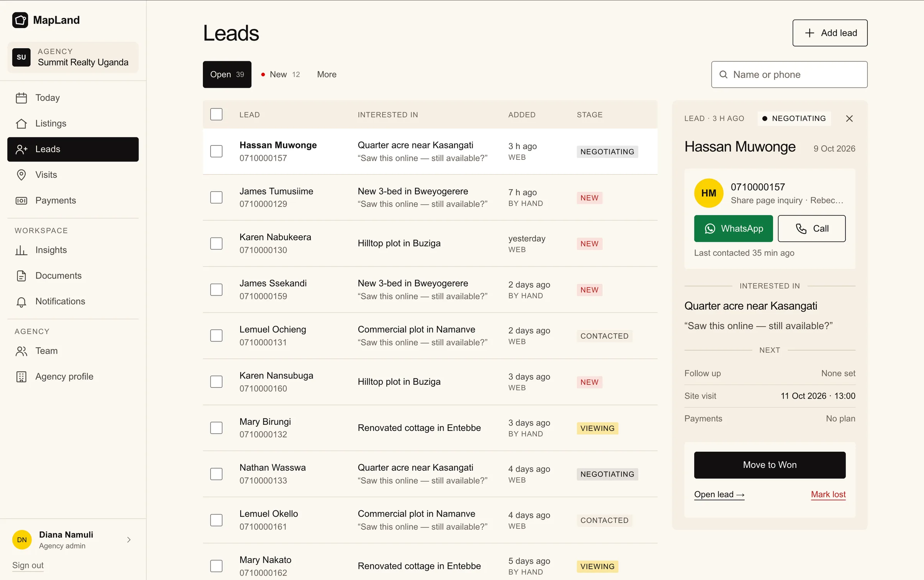The width and height of the screenshot is (924, 580).
Task: Click the SU agency avatar badge
Action: [x=21, y=57]
